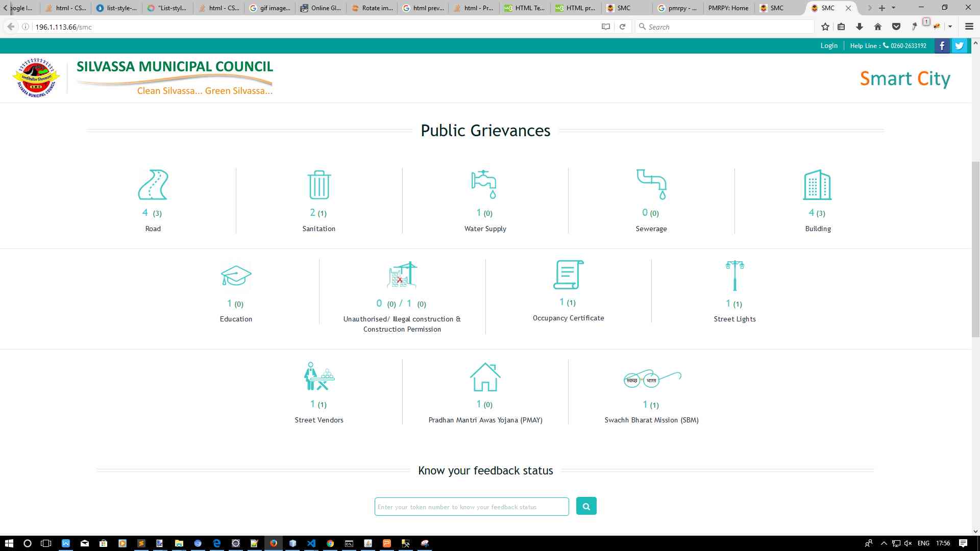Focus the token number input field
The width and height of the screenshot is (980, 551).
tap(471, 507)
